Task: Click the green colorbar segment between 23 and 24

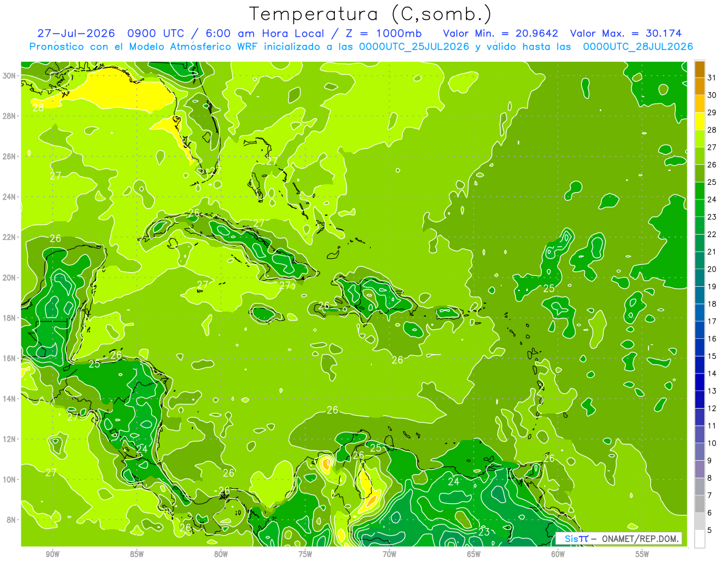Action: pos(700,208)
